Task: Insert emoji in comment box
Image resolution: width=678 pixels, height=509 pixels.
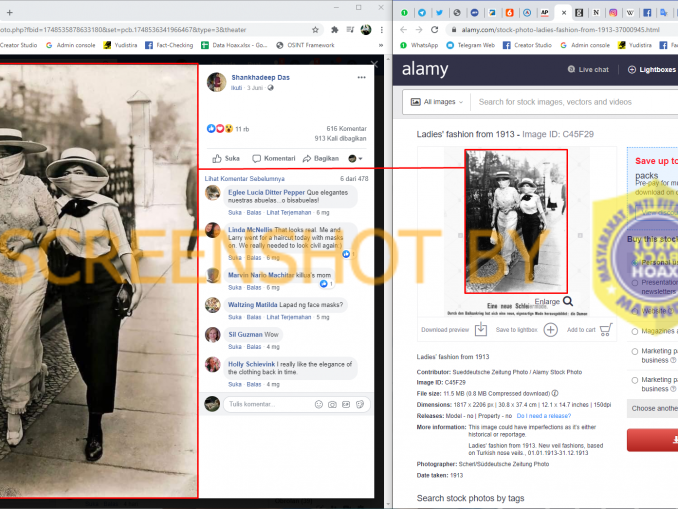Action: click(x=319, y=404)
